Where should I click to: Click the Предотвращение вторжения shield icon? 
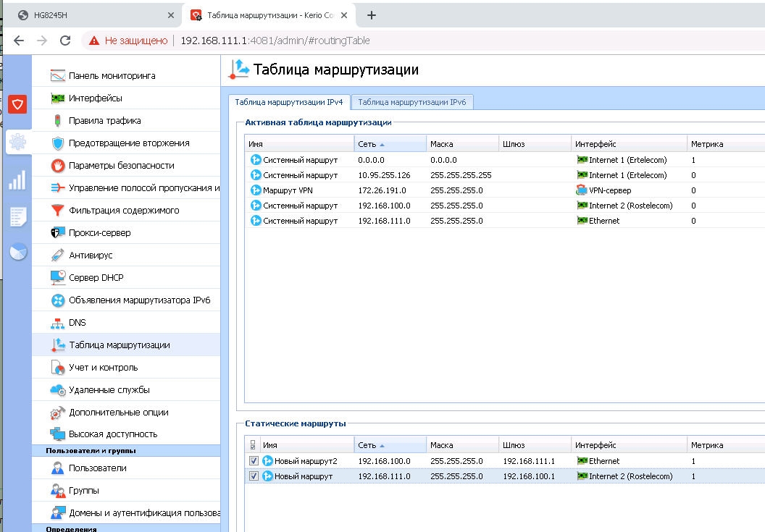point(57,143)
